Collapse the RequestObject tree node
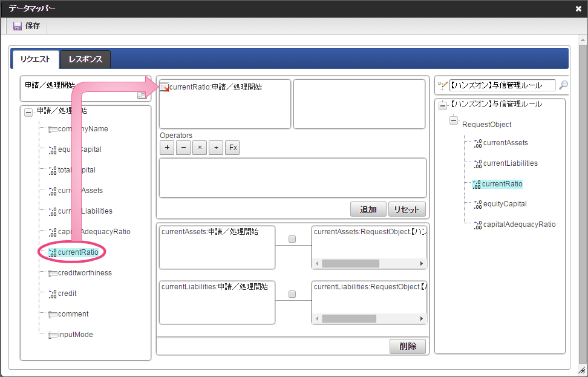This screenshot has height=377, width=588. 454,121
